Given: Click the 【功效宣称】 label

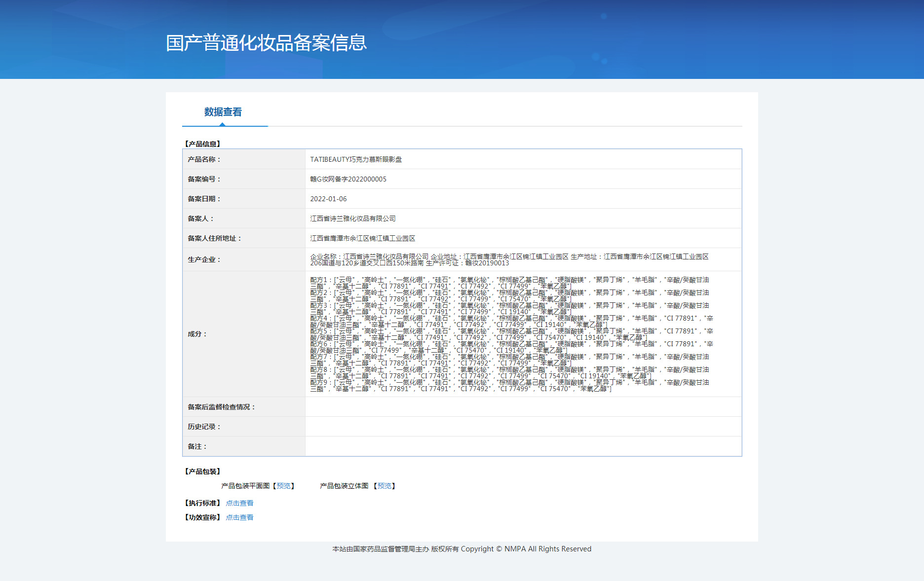Looking at the screenshot, I should [202, 517].
